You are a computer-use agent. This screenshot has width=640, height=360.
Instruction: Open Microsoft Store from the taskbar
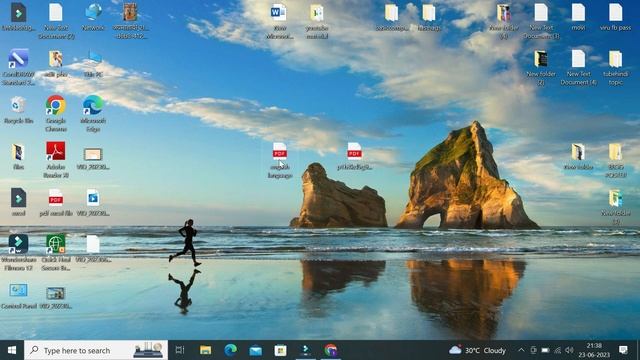280,350
